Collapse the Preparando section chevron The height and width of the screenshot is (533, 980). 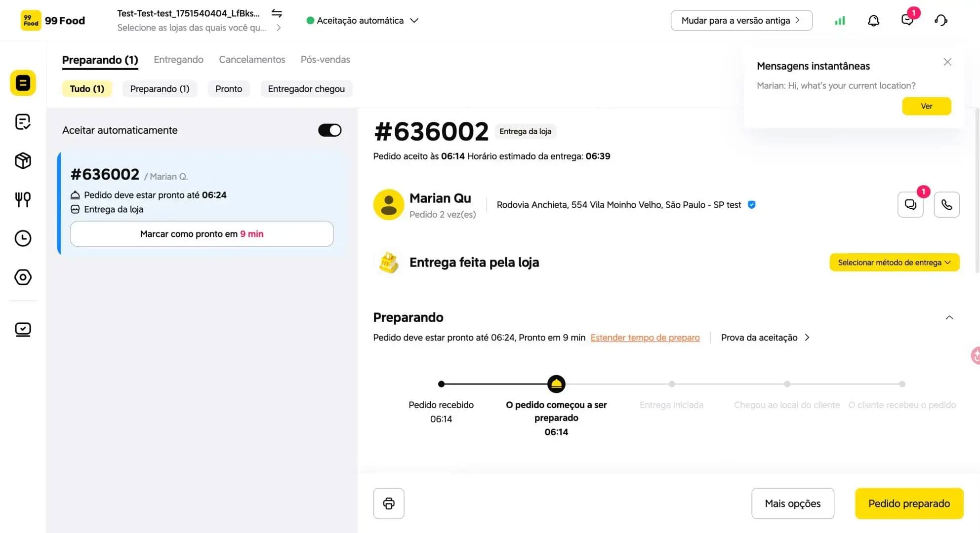[x=949, y=317]
